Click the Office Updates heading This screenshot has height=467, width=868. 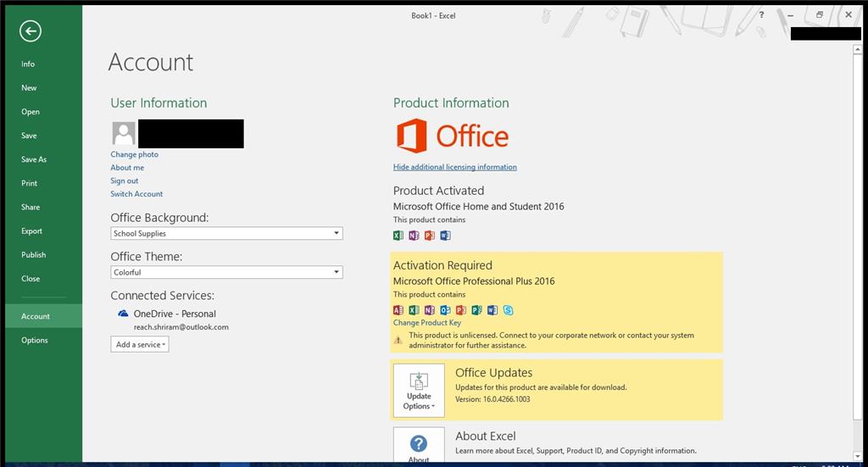[x=494, y=372]
